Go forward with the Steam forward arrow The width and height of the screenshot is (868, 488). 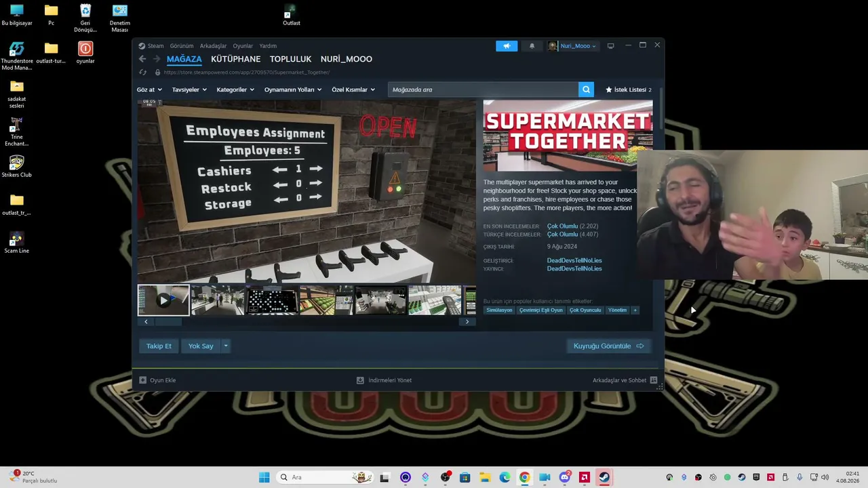[157, 59]
